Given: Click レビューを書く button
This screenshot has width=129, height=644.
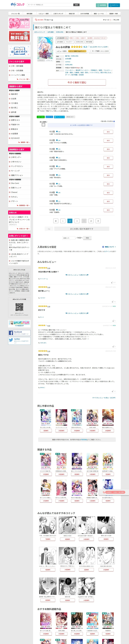Looking at the screenshot, I should tap(71, 51).
